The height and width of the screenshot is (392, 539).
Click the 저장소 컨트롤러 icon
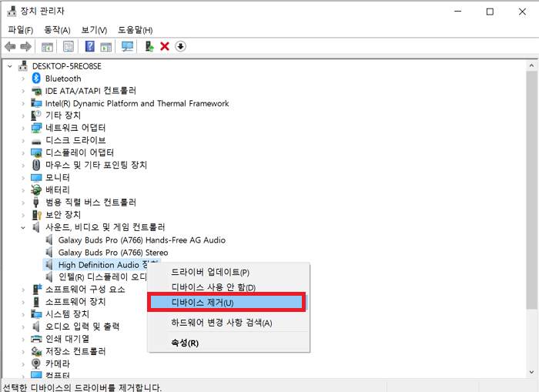click(36, 351)
